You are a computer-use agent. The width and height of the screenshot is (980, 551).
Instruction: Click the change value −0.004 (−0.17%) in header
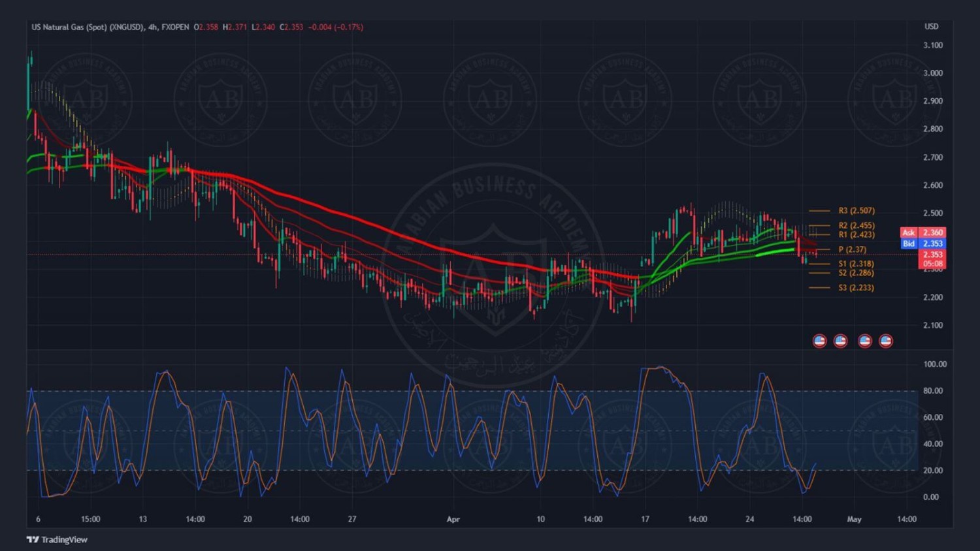point(336,27)
